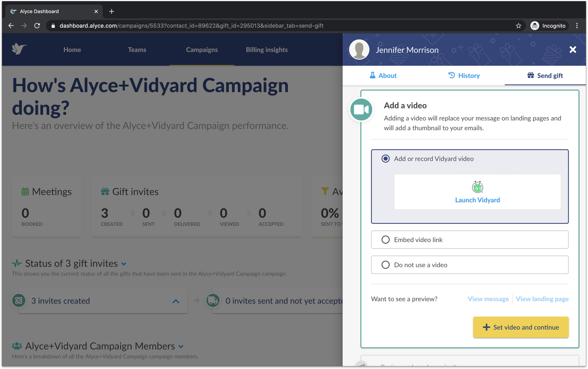
Task: Click the browser back arrow
Action: click(x=11, y=26)
